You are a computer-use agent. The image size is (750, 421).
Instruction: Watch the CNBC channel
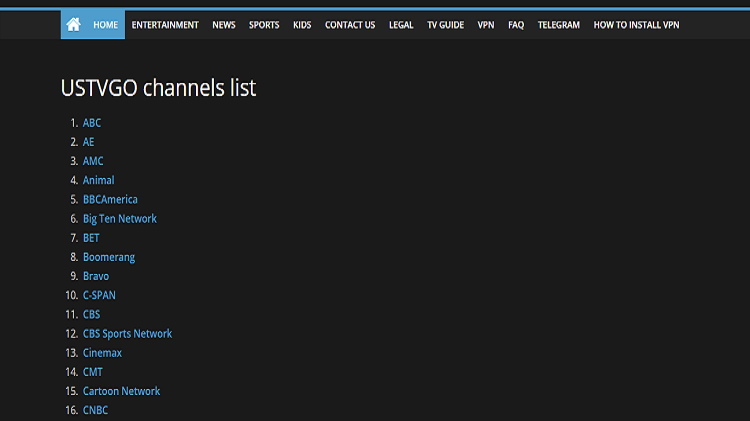click(x=95, y=410)
